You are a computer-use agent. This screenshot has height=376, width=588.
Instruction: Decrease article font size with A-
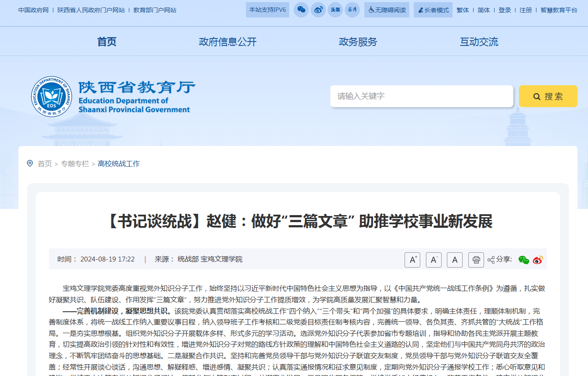click(433, 260)
